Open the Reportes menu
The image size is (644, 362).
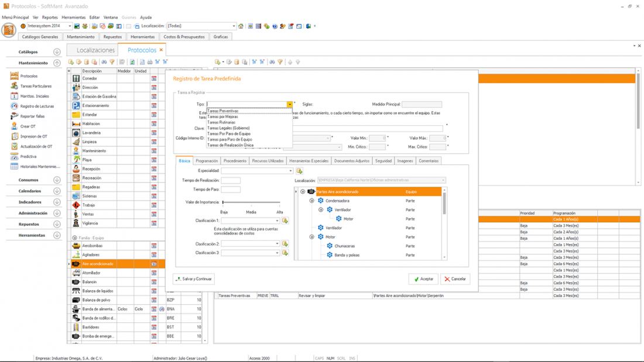[50, 18]
